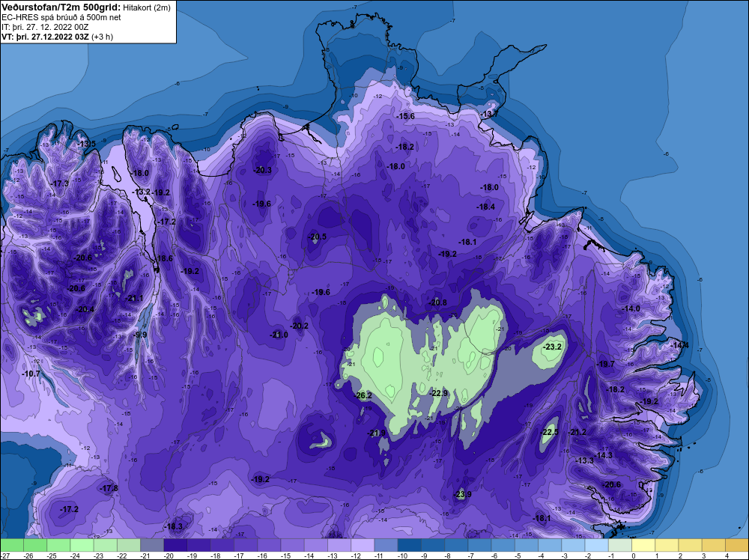This screenshot has height=560, width=749.
Task: Click the -14.0 temperature value
Action: 631,309
